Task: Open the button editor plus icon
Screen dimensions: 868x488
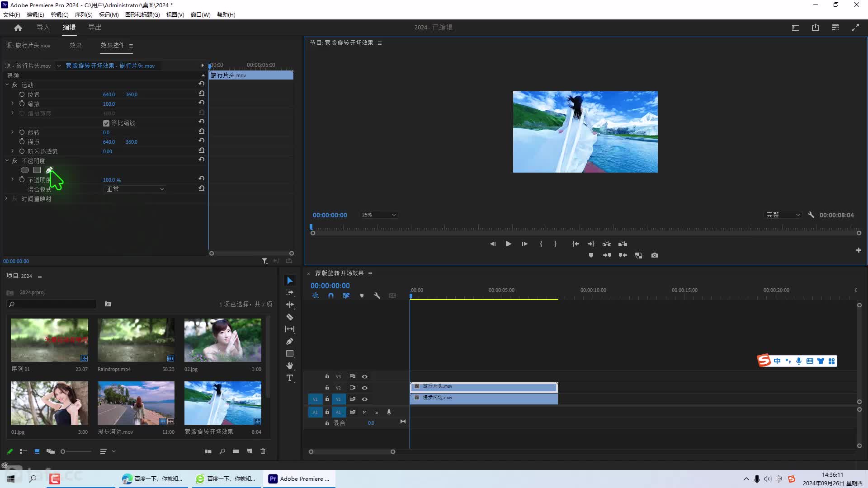Action: [859, 250]
